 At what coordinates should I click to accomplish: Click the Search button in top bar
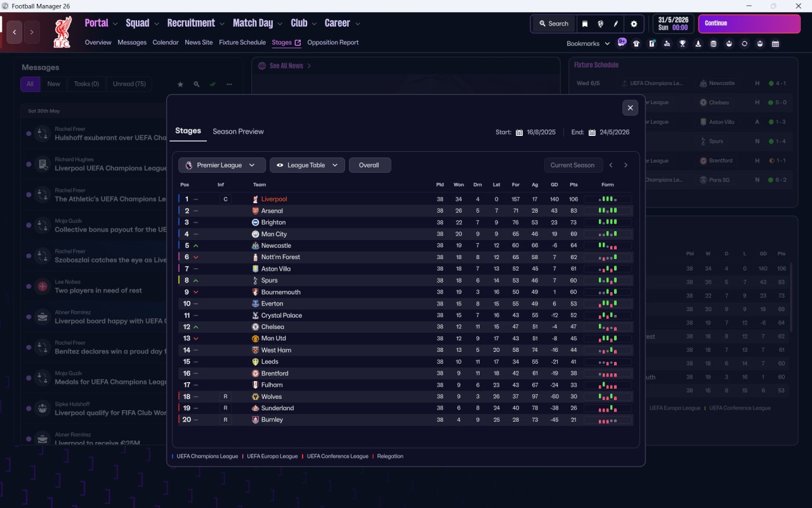554,24
